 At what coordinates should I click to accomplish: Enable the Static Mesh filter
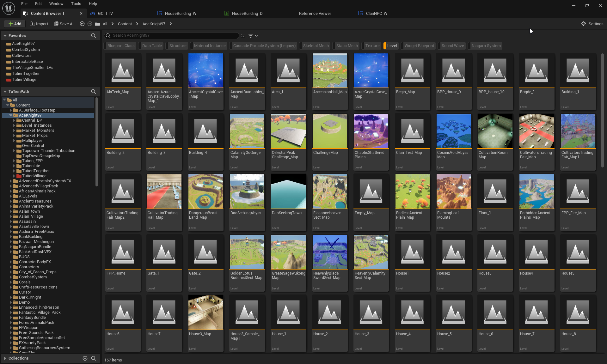[x=347, y=46]
